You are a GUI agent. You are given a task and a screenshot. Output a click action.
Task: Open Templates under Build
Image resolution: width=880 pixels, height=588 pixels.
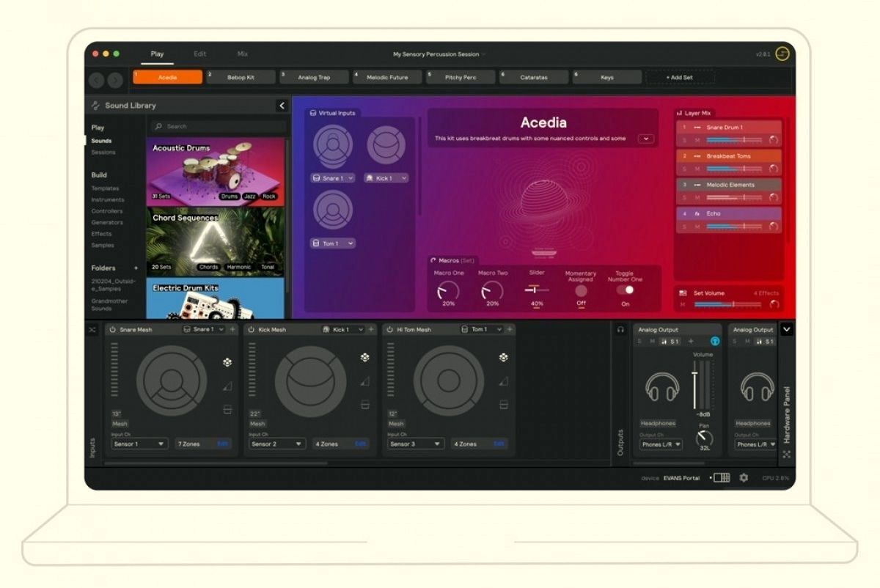coord(105,188)
